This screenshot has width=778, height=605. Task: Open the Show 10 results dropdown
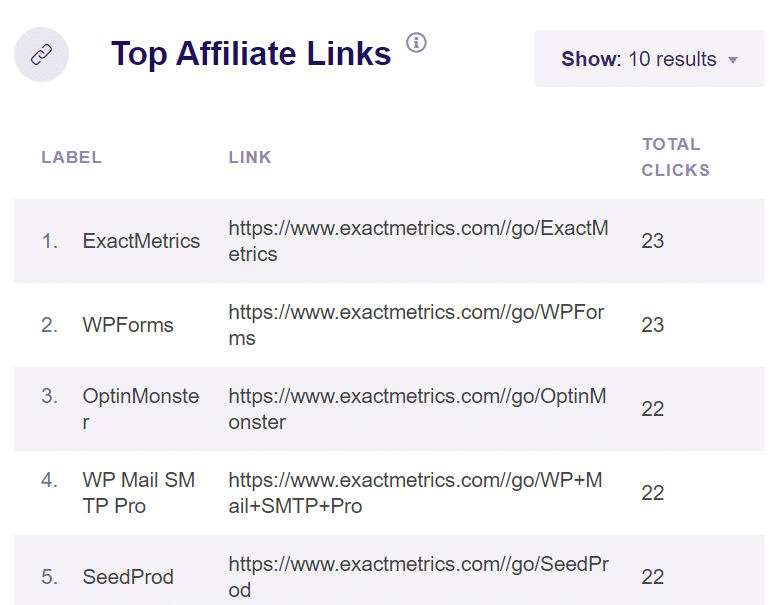648,59
